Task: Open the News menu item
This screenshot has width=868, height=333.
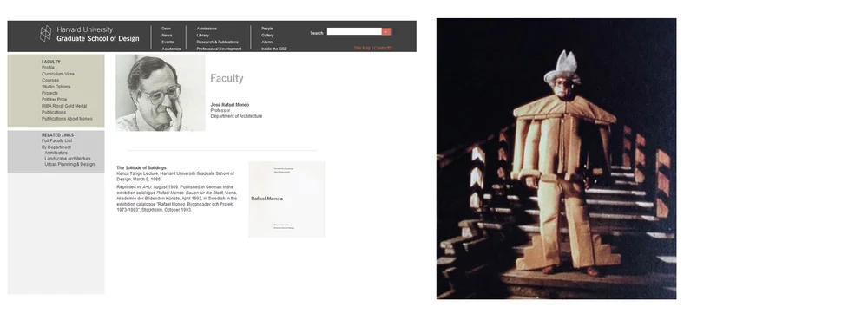Action: coord(167,36)
